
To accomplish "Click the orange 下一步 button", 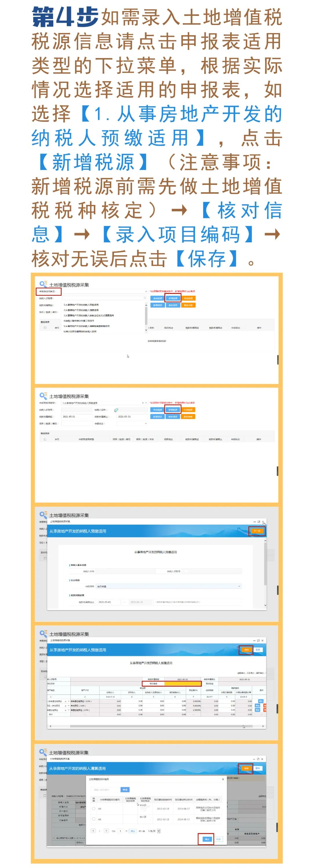I will point(257,531).
